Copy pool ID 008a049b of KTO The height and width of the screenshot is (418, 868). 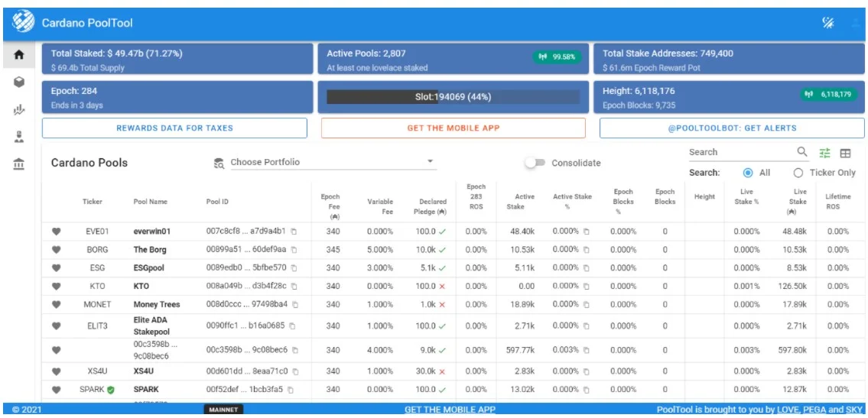click(294, 287)
